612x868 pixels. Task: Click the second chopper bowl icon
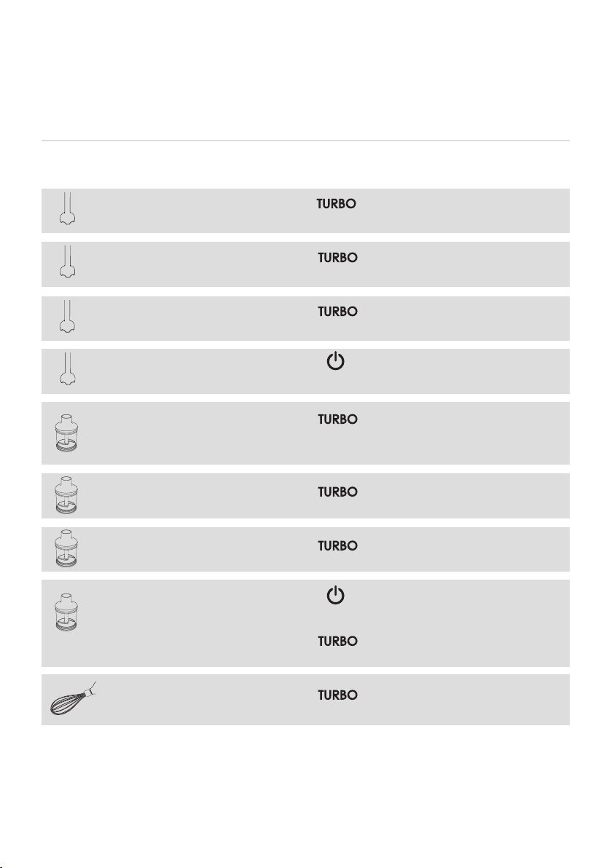tap(66, 495)
